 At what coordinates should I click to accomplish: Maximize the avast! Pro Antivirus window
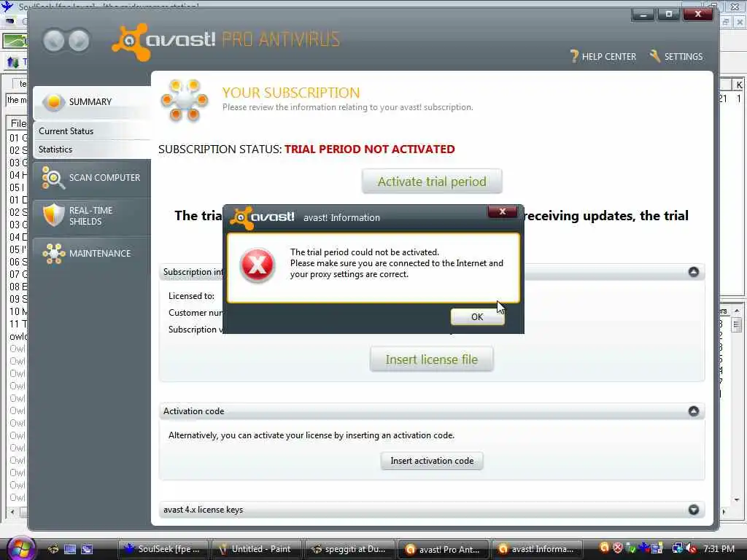[x=669, y=15]
